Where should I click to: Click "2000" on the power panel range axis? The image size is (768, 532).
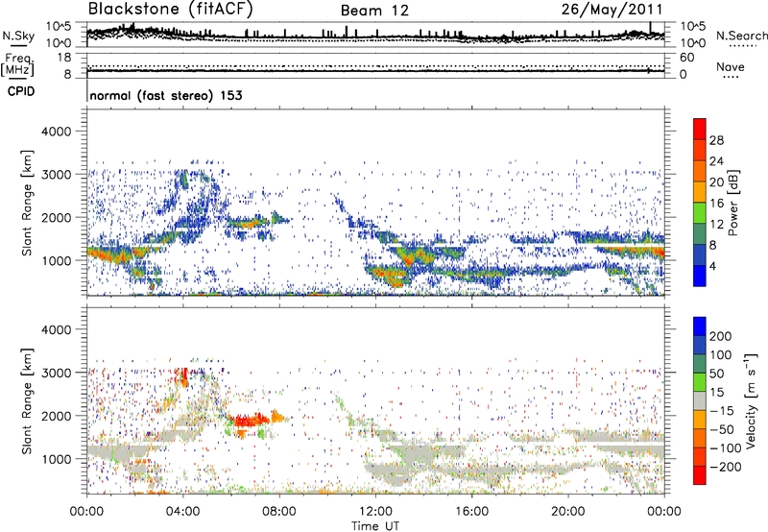coord(56,217)
